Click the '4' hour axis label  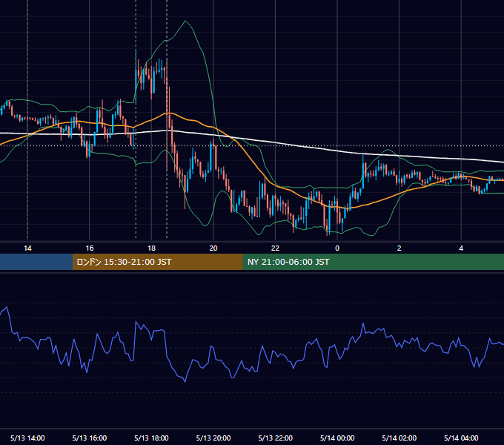click(461, 248)
